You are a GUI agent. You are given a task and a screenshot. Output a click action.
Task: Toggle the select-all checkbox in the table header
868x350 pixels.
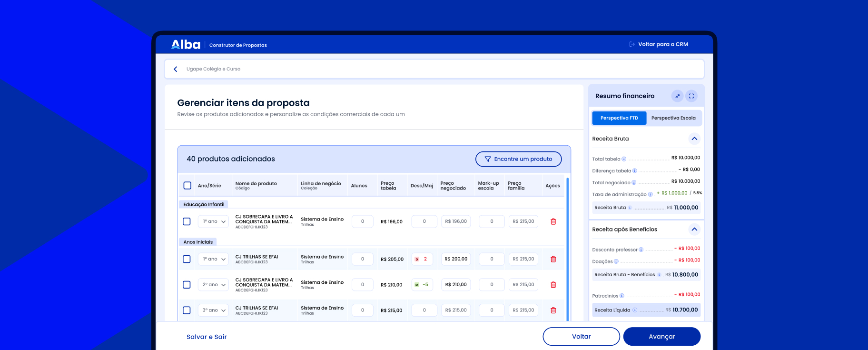[187, 186]
